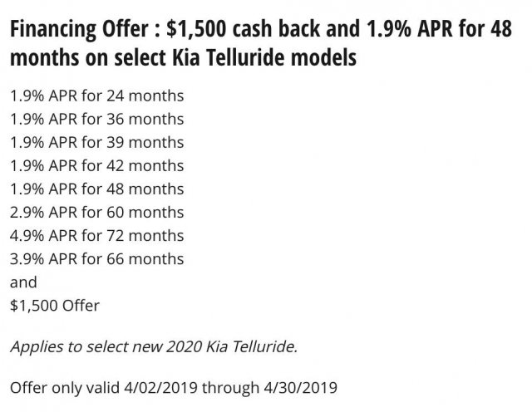Select the 4.9% APR for 72 months line
This screenshot has height=412, width=532.
coord(97,236)
